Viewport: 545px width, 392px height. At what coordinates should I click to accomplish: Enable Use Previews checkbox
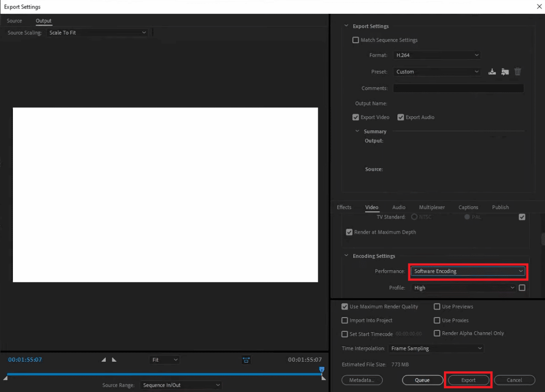(437, 307)
